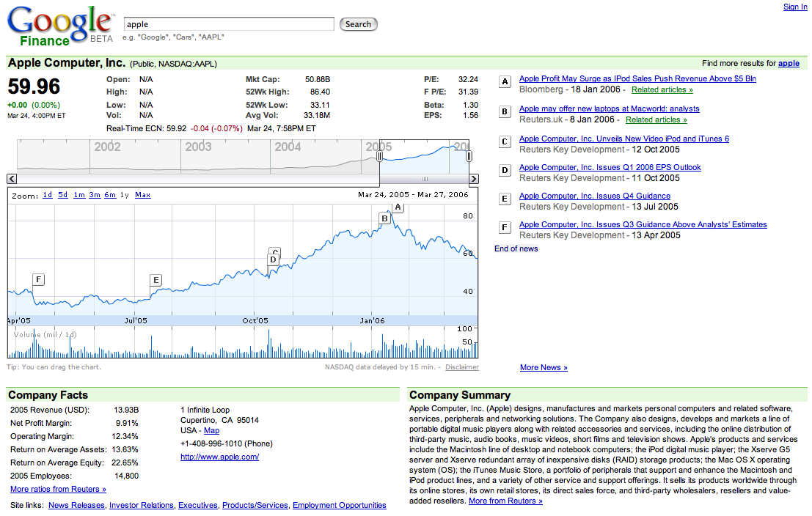Image resolution: width=812 pixels, height=516 pixels.
Task: Set chart zoom to 3m
Action: point(95,195)
